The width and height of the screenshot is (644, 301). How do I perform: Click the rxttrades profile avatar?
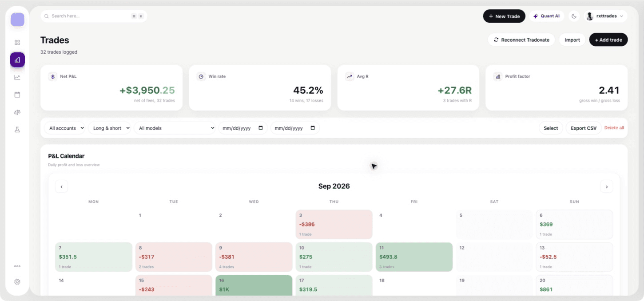coord(590,16)
